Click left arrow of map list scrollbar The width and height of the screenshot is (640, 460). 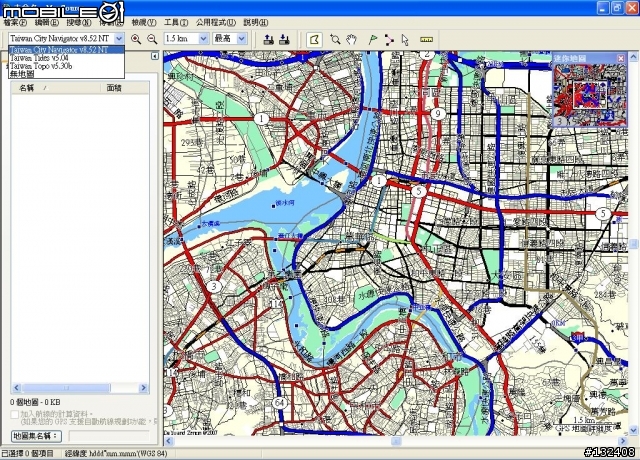pos(17,387)
